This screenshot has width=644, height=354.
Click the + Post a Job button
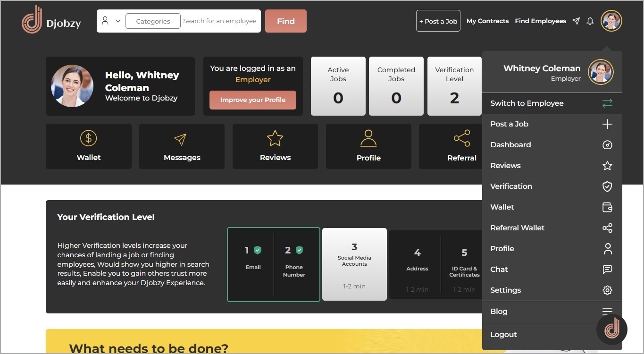click(x=438, y=21)
